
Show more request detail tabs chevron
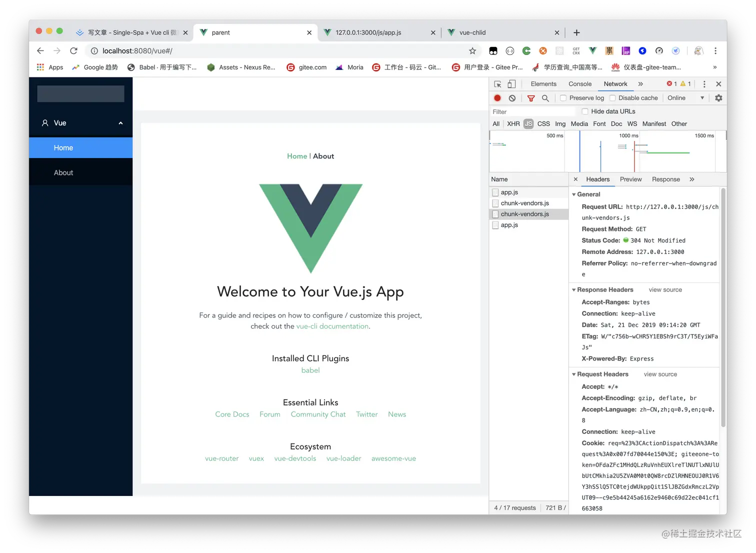pyautogui.click(x=692, y=179)
